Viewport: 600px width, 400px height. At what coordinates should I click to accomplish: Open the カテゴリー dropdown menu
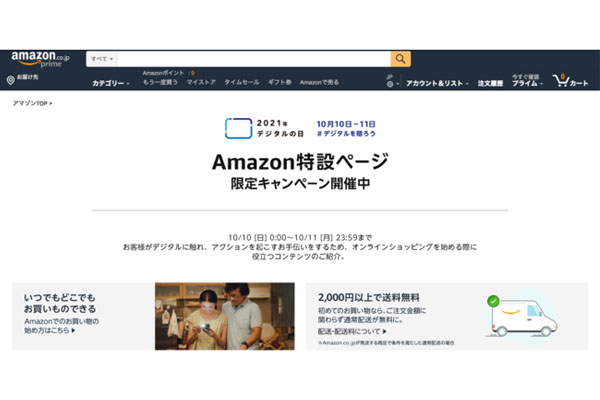point(111,83)
